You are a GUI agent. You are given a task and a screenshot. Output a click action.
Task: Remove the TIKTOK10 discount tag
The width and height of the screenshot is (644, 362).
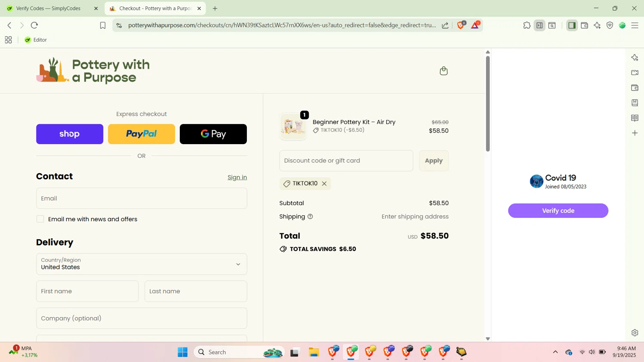[x=324, y=184]
